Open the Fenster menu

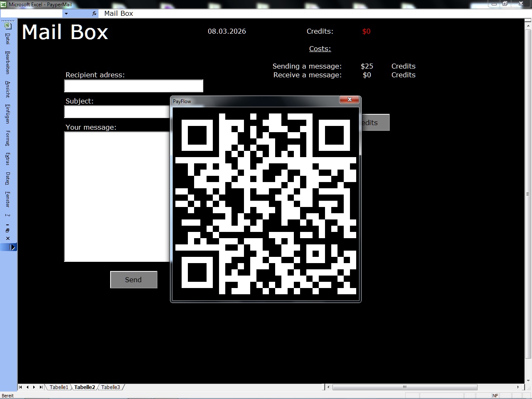[x=7, y=199]
